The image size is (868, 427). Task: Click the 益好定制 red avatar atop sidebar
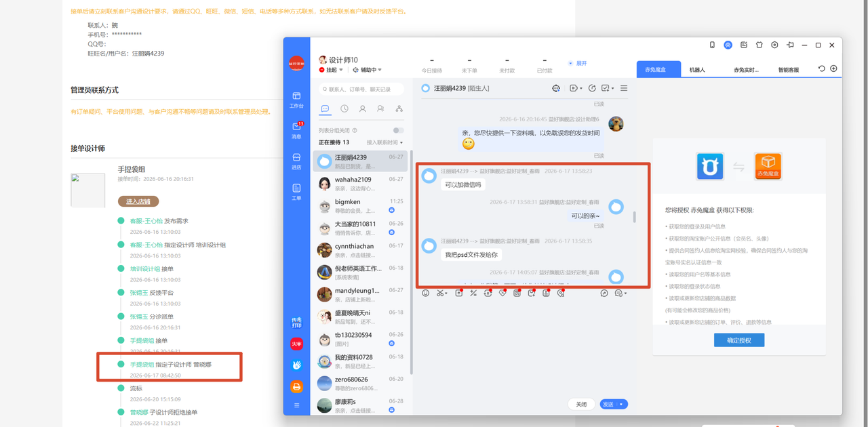[296, 64]
